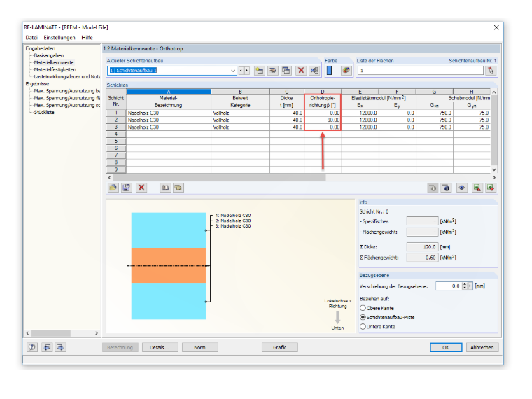Go to previous Schichtenaufbau with left arrow
532x399 pixels.
pos(241,71)
